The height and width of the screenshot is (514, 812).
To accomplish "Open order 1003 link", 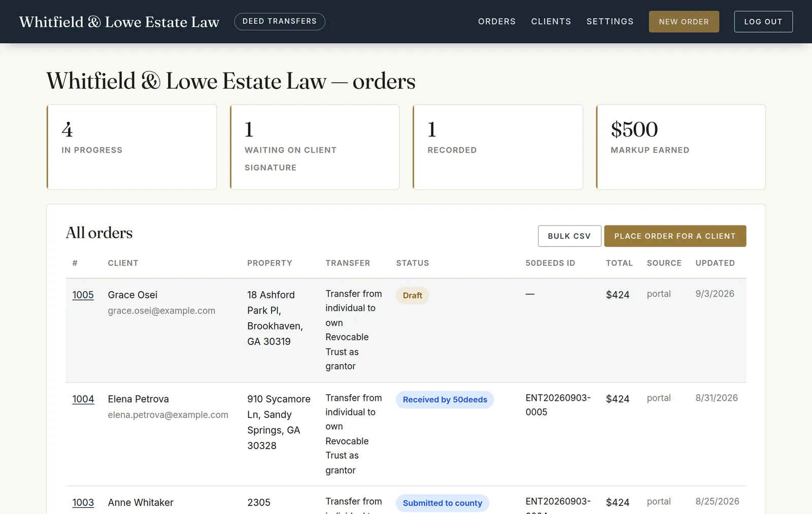I will [x=83, y=502].
